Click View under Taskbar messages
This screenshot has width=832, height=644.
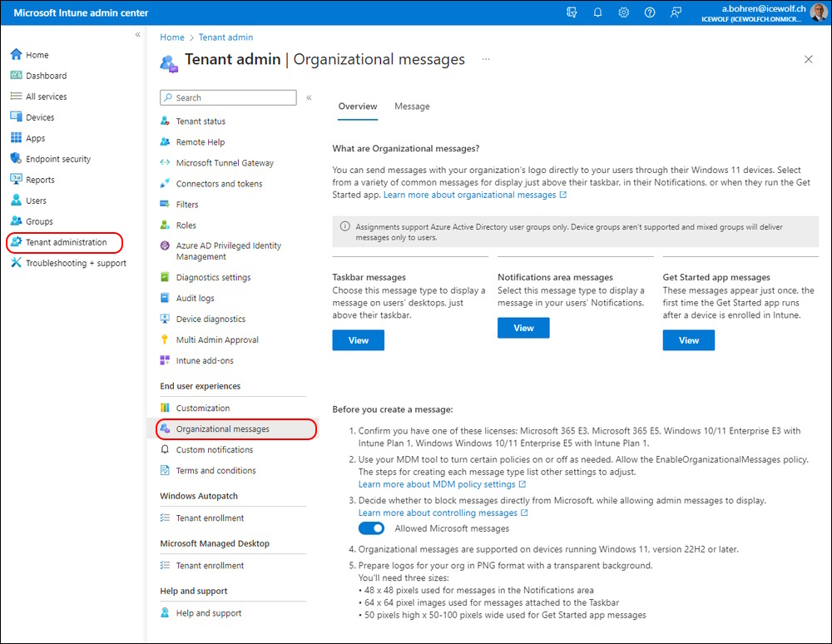click(358, 340)
